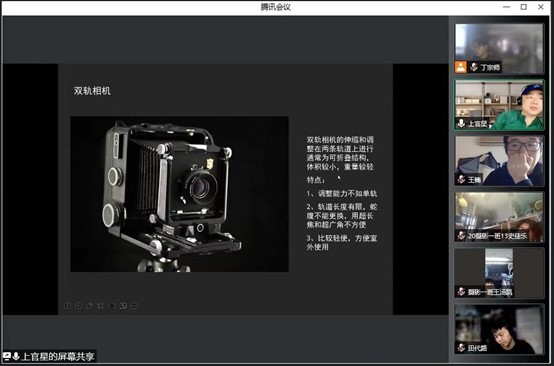554x366 pixels.
Task: Click the camera photo on the shared slide
Action: click(179, 194)
